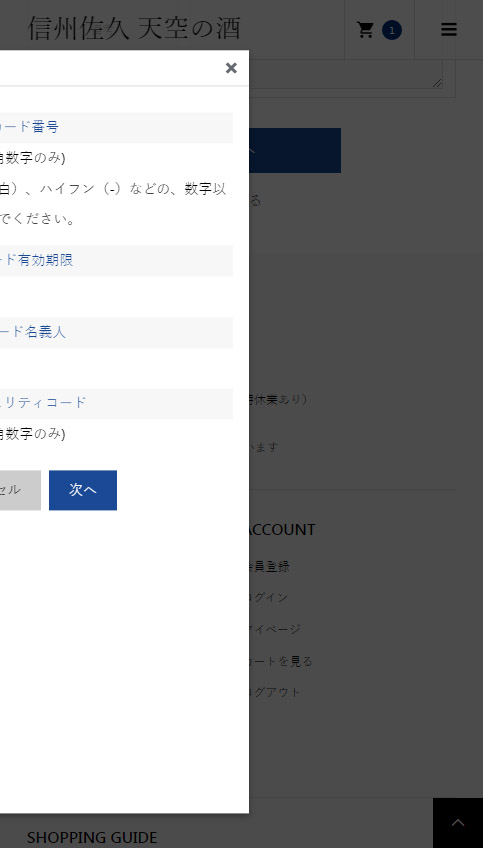Open the ログイン link
This screenshot has height=848, width=483.
[269, 598]
